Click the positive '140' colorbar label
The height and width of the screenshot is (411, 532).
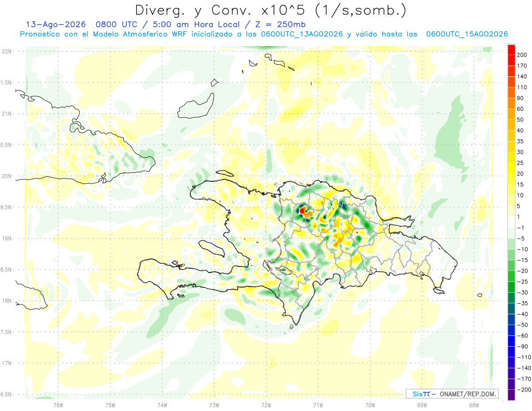[x=523, y=76]
